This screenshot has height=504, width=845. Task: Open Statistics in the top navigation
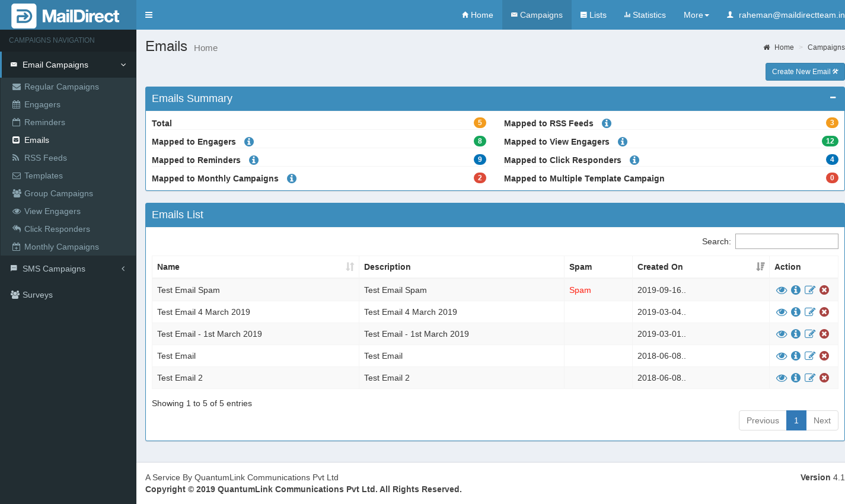[x=645, y=15]
